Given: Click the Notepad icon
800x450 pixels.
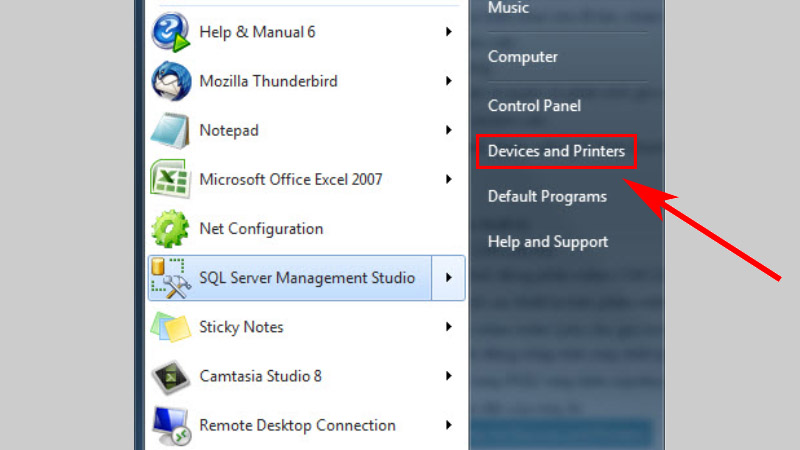Looking at the screenshot, I should tap(170, 130).
